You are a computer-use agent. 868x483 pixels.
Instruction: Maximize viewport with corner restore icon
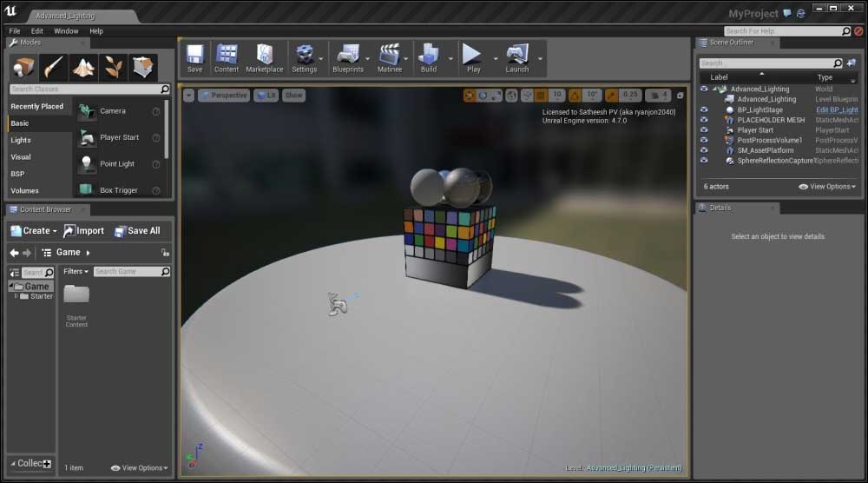[680, 96]
